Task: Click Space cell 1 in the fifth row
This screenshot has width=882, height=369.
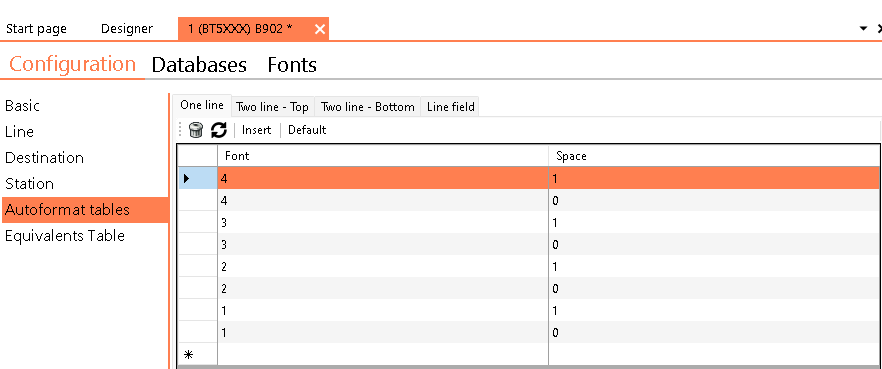Action: point(715,266)
